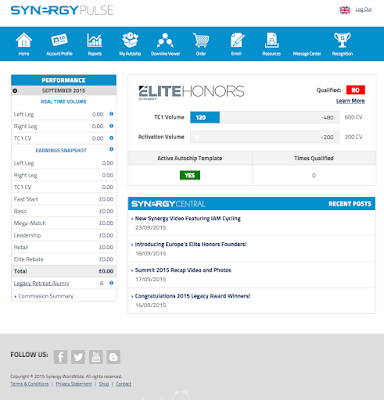Click the Total £0.00 earnings row
Image resolution: width=384 pixels, height=400 pixels.
tap(64, 271)
